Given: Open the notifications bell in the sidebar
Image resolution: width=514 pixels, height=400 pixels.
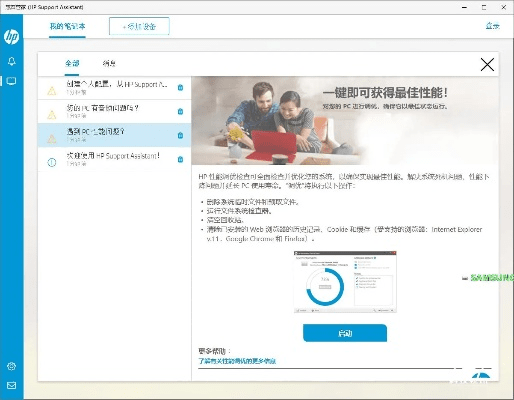Looking at the screenshot, I should pos(11,61).
